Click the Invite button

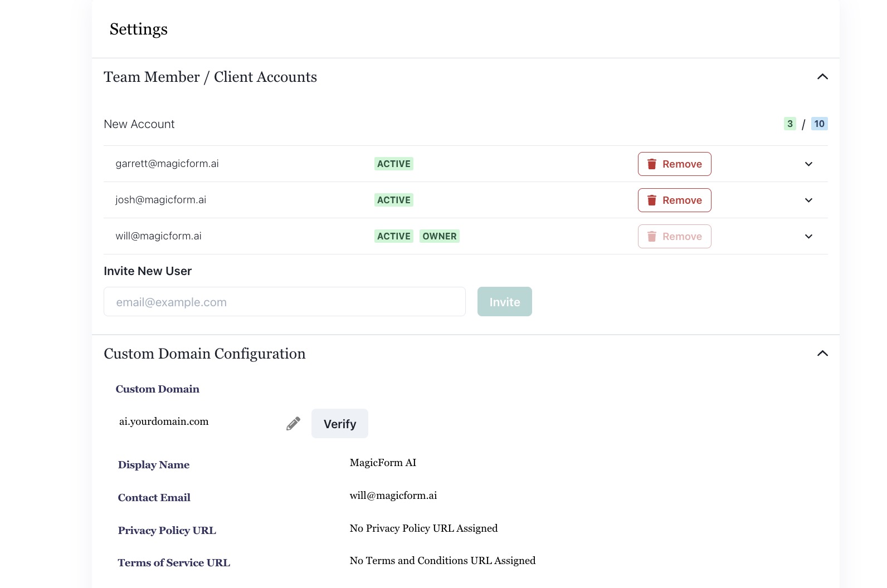(x=504, y=302)
